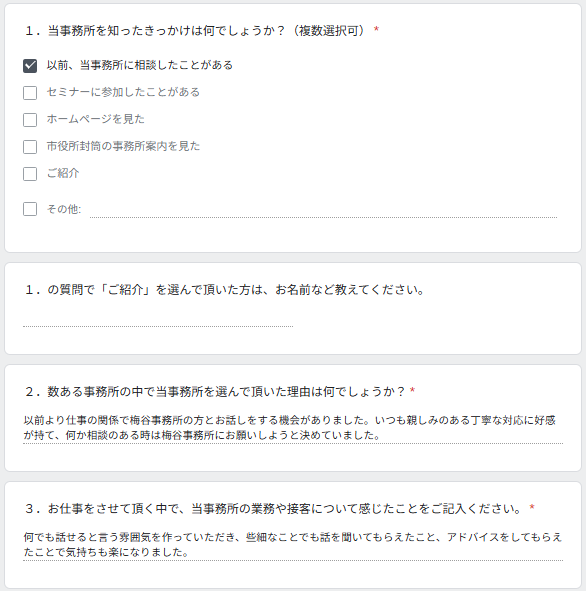This screenshot has width=586, height=591.
Task: Click the ご紹介 option label text
Action: [63, 174]
